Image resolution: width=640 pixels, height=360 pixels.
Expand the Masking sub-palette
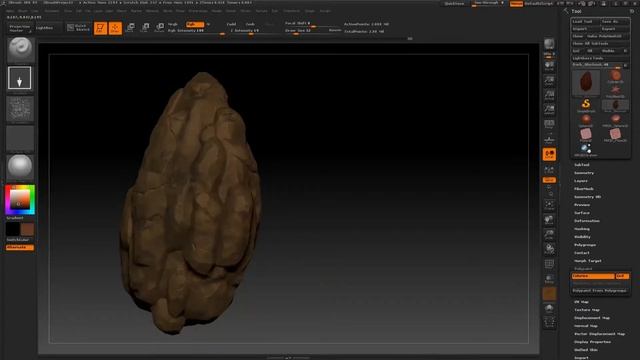[582, 229]
